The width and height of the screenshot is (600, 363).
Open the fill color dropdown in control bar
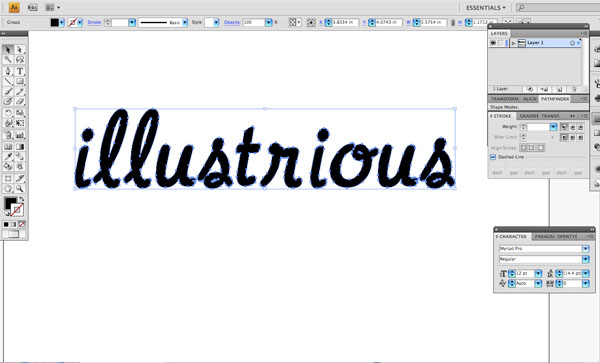tap(62, 23)
